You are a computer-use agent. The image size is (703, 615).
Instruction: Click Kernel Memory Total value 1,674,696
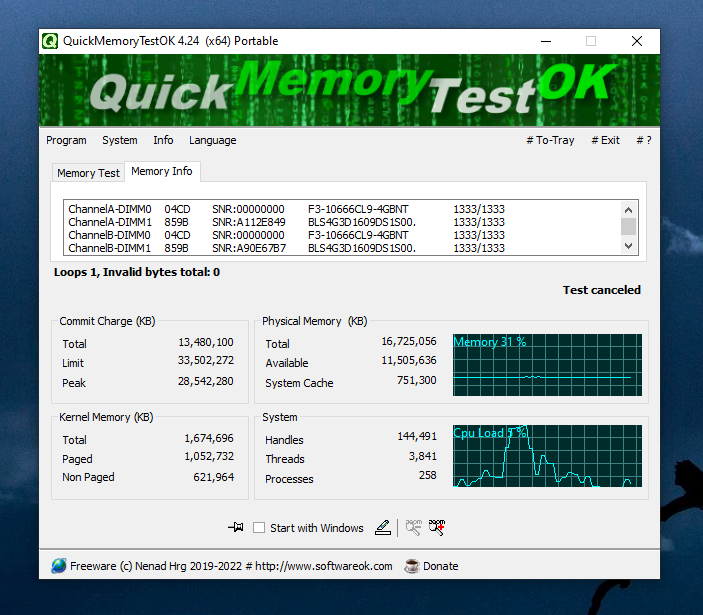point(209,438)
